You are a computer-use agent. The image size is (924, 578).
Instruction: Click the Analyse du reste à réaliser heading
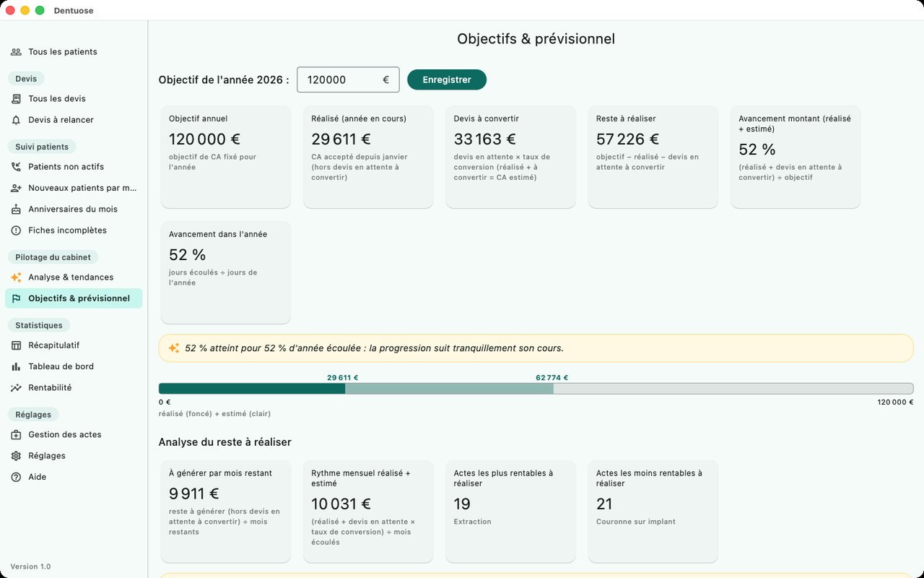pos(225,442)
